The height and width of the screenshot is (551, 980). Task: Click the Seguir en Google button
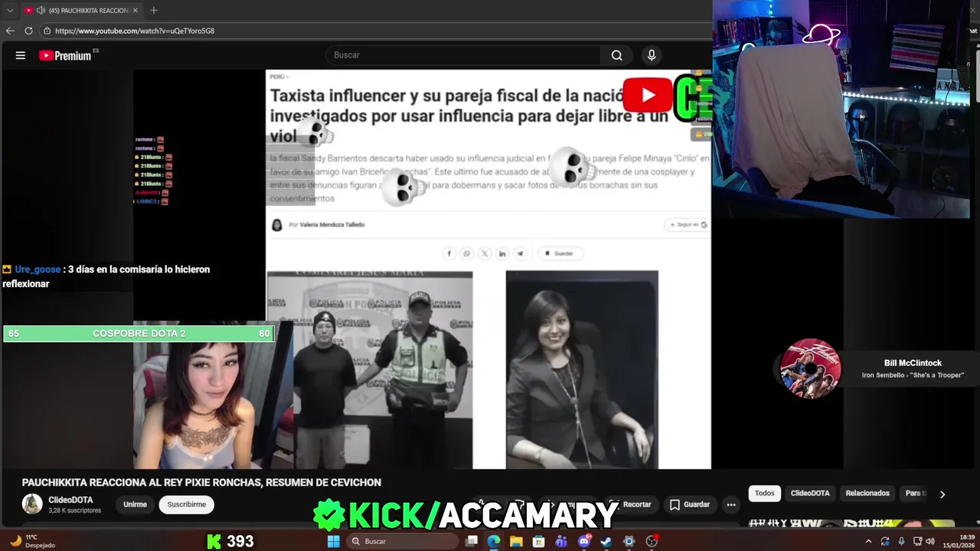(x=687, y=225)
